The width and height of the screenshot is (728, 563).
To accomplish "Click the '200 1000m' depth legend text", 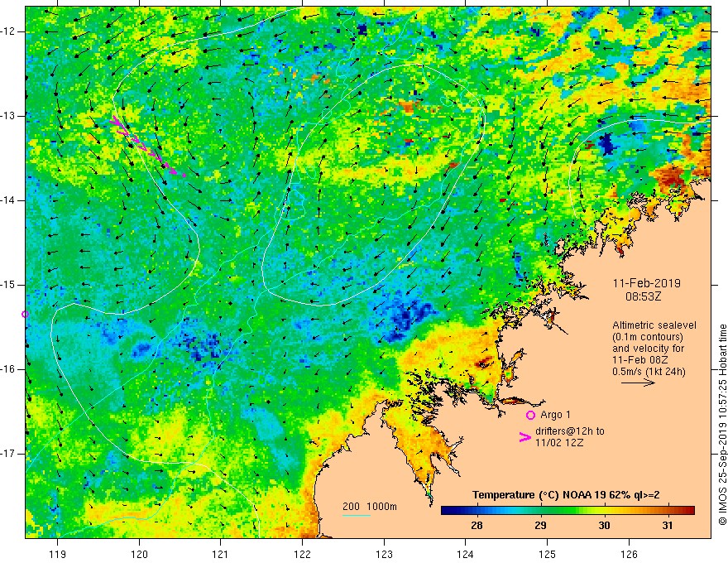I will (370, 507).
